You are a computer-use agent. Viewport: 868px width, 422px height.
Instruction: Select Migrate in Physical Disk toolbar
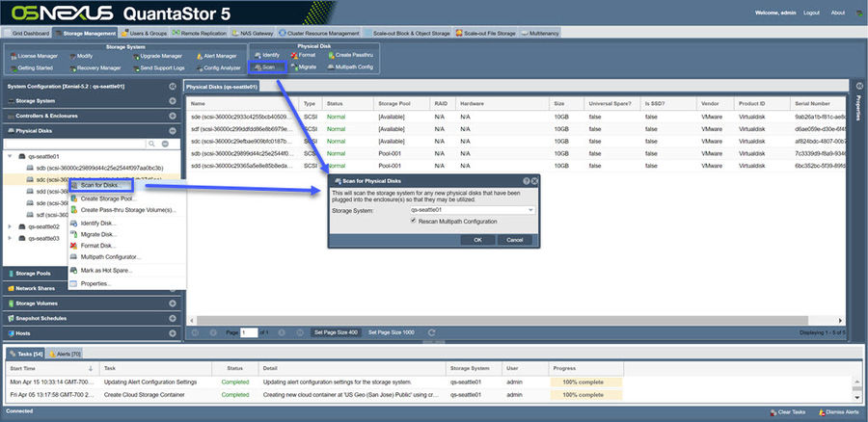[x=304, y=66]
